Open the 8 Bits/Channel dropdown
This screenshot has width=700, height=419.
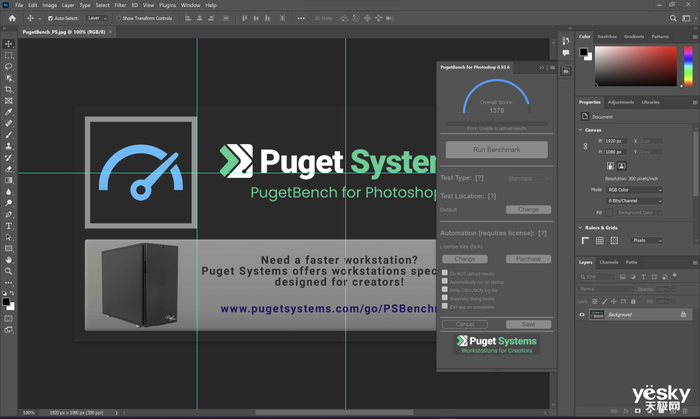pos(634,201)
